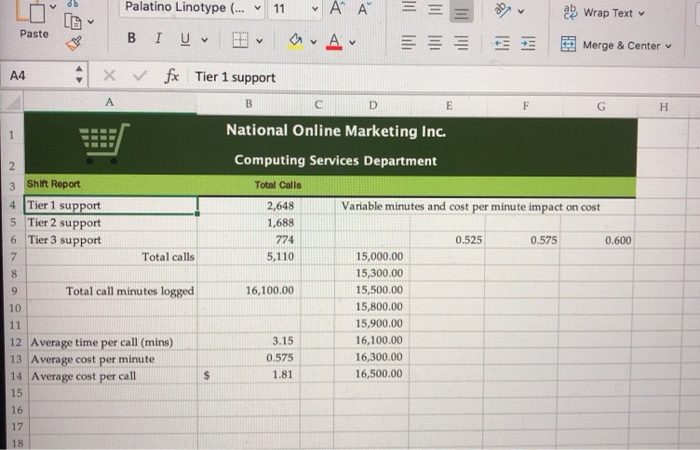Click the Copy icon

(73, 21)
